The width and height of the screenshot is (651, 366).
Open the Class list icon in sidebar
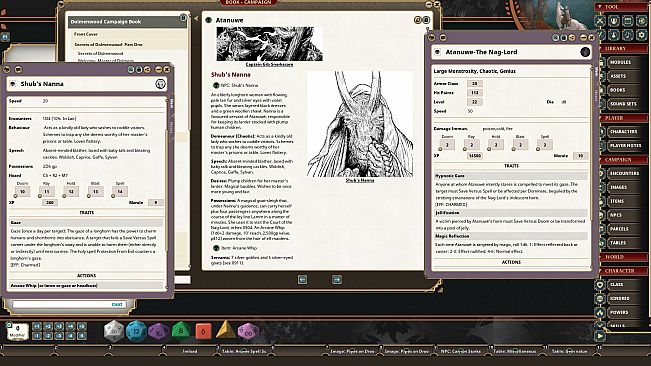pyautogui.click(x=600, y=285)
